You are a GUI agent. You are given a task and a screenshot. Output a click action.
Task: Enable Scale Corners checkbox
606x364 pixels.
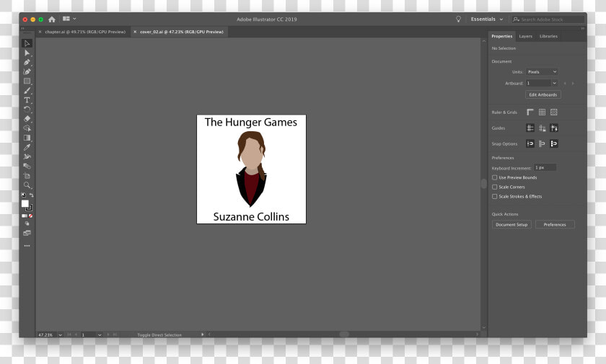495,187
